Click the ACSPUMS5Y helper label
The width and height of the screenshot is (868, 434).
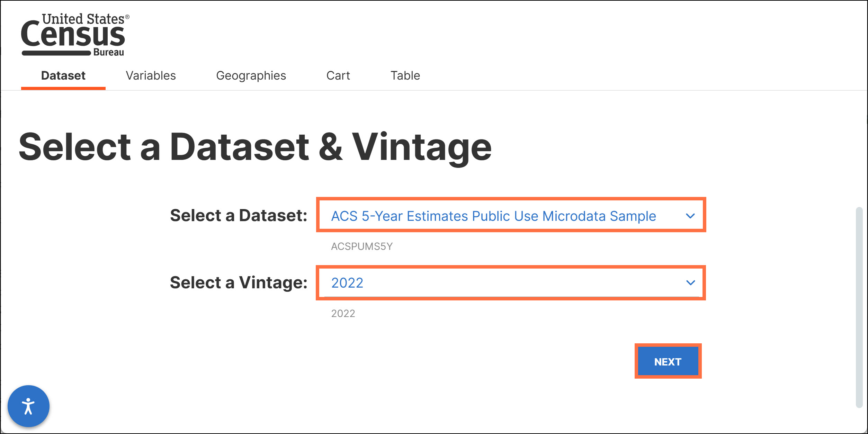pyautogui.click(x=362, y=246)
